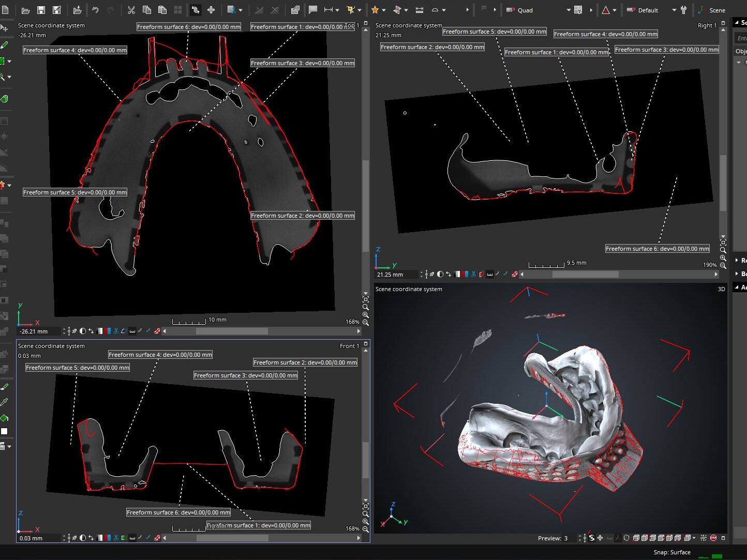Click the green pencil draw tool
Viewport: 747px width, 560px height.
[x=5, y=45]
